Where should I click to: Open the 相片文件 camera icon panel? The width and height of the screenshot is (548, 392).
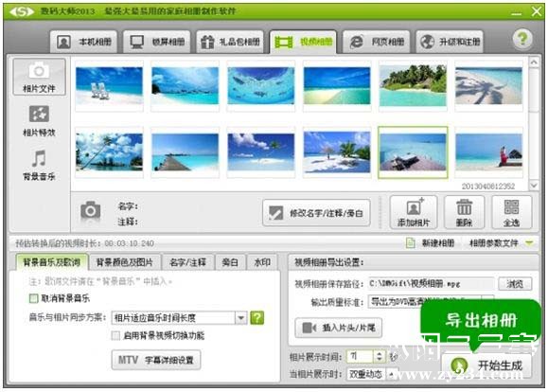coord(39,77)
